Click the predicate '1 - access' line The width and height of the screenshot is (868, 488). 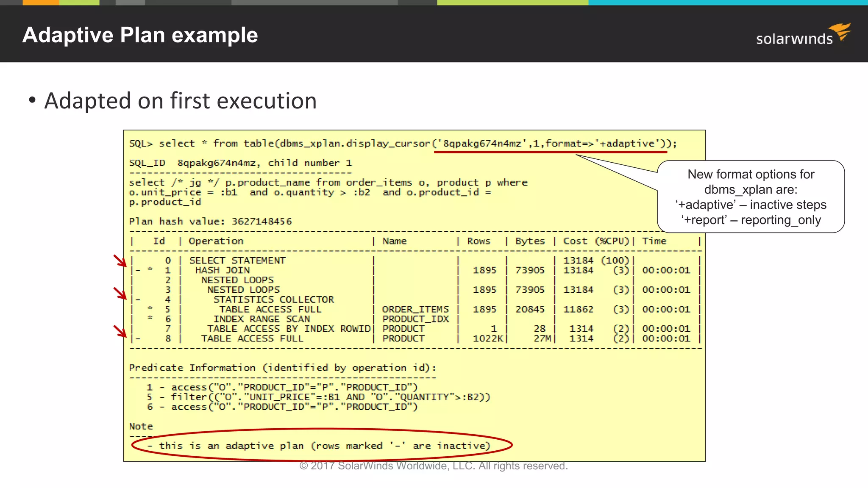click(282, 387)
